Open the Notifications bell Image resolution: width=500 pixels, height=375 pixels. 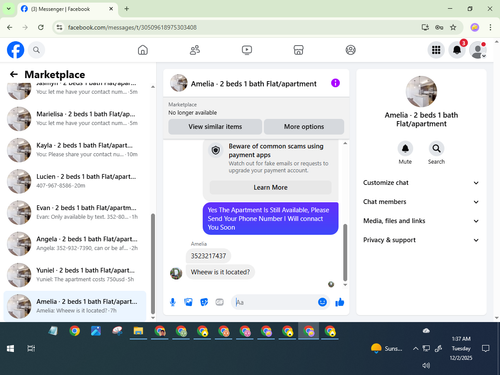(457, 50)
